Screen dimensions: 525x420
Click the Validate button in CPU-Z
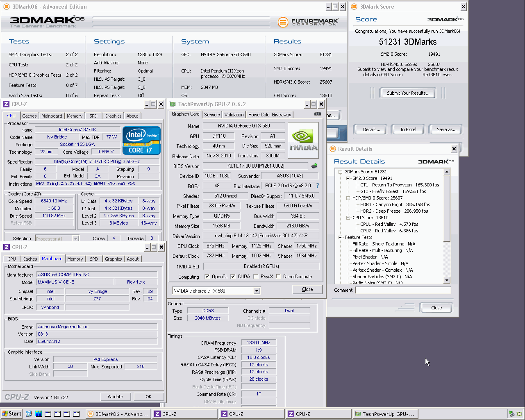click(115, 397)
